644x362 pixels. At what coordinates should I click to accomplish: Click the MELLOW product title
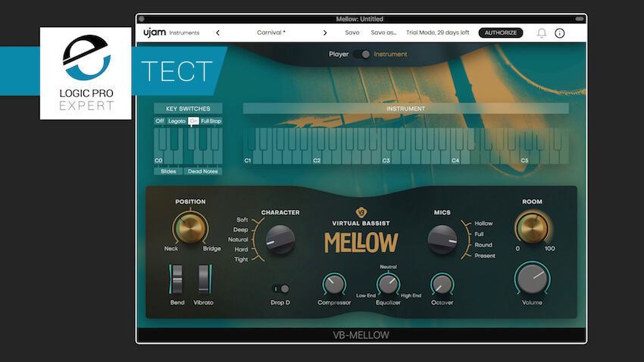[x=361, y=242]
